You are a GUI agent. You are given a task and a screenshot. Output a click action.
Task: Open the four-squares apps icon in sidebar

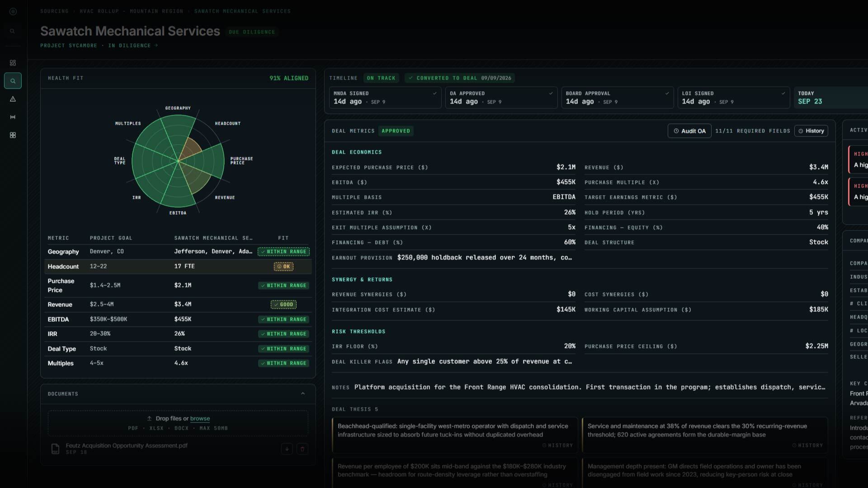(x=13, y=135)
